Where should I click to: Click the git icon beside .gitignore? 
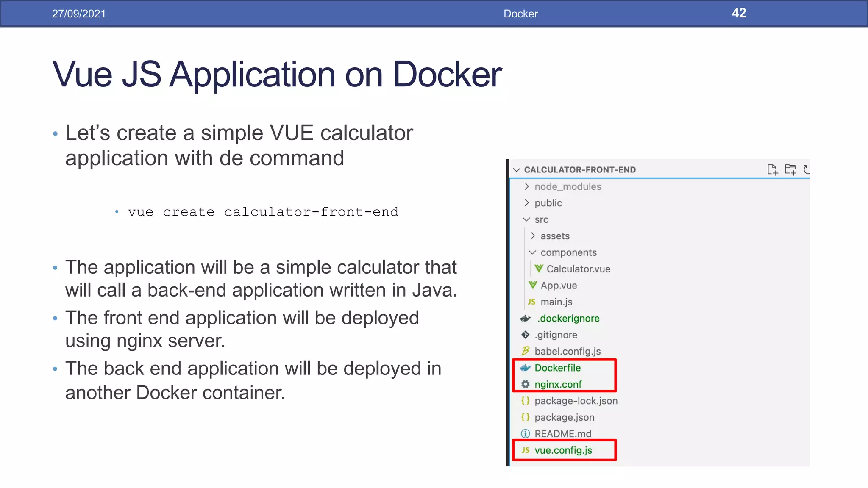pos(526,335)
